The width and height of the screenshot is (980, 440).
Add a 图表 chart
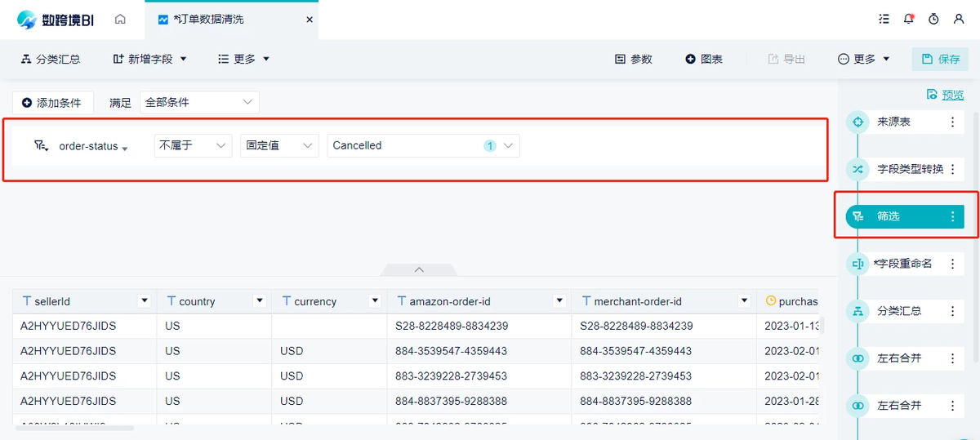point(704,59)
